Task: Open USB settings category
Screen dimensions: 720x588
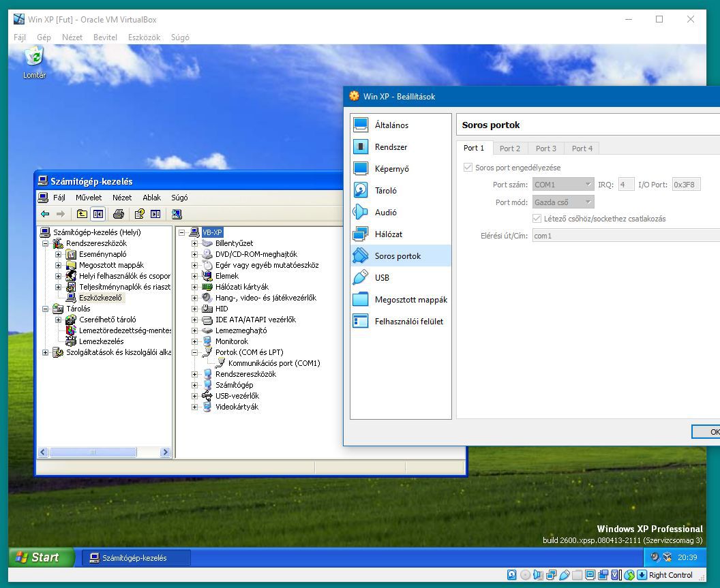Action: pos(400,278)
